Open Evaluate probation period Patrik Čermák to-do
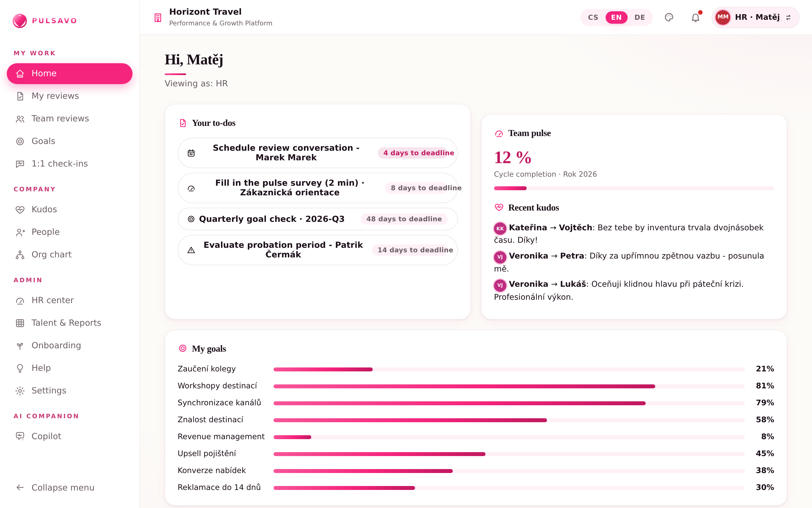Viewport: 812px width, 508px height. [317, 250]
